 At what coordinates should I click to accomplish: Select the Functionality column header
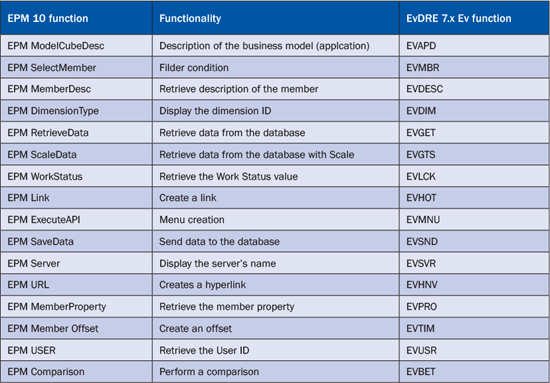[276, 18]
